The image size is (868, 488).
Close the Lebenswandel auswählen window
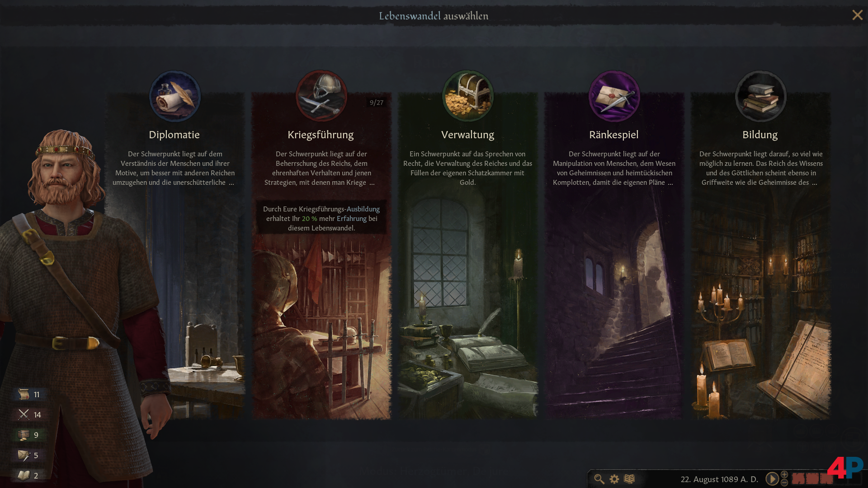(857, 15)
